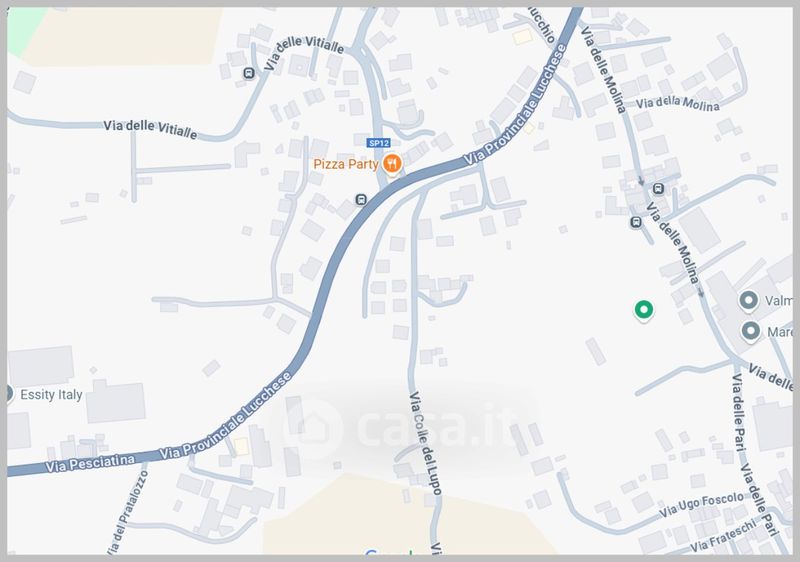Click the Essity Italy marker icon
The width and height of the screenshot is (800, 562).
8,394
